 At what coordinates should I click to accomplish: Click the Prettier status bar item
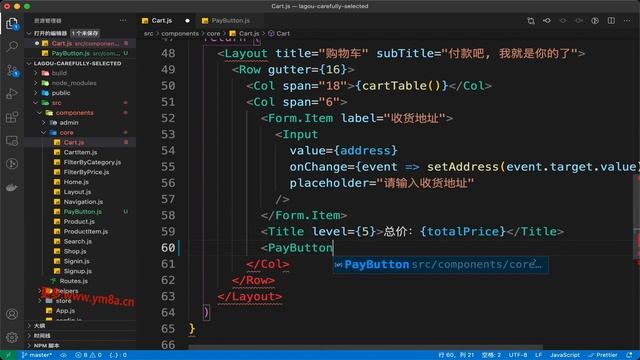click(x=603, y=355)
